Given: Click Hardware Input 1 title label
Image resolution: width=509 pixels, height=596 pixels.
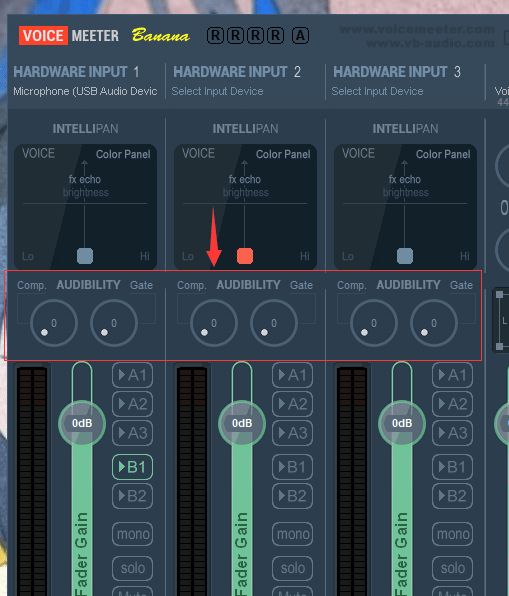Looking at the screenshot, I should pyautogui.click(x=76, y=72).
